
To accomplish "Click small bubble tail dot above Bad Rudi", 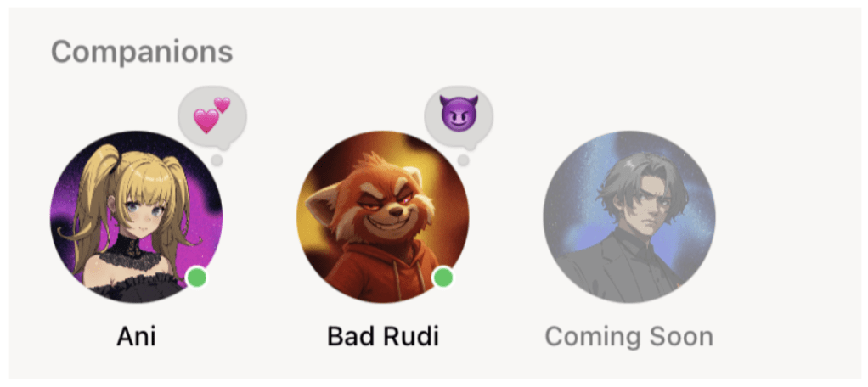I will [464, 160].
